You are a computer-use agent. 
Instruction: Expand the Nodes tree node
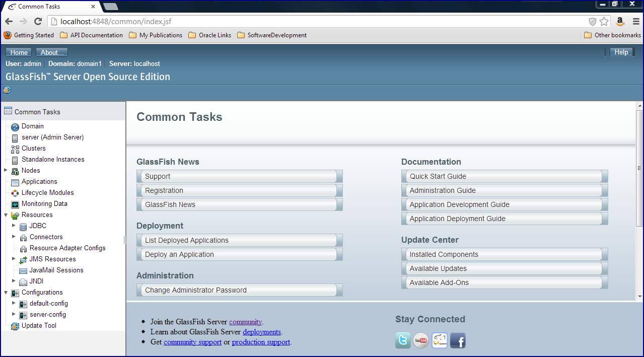coord(6,170)
